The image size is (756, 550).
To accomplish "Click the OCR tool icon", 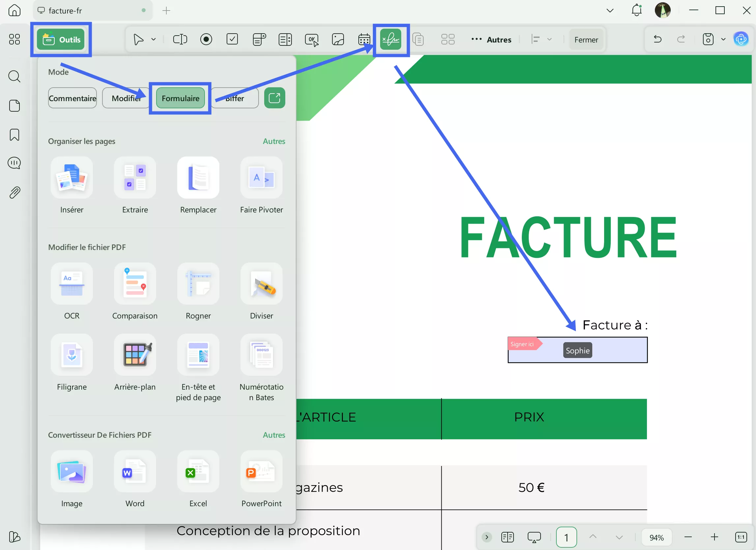I will coord(72,284).
